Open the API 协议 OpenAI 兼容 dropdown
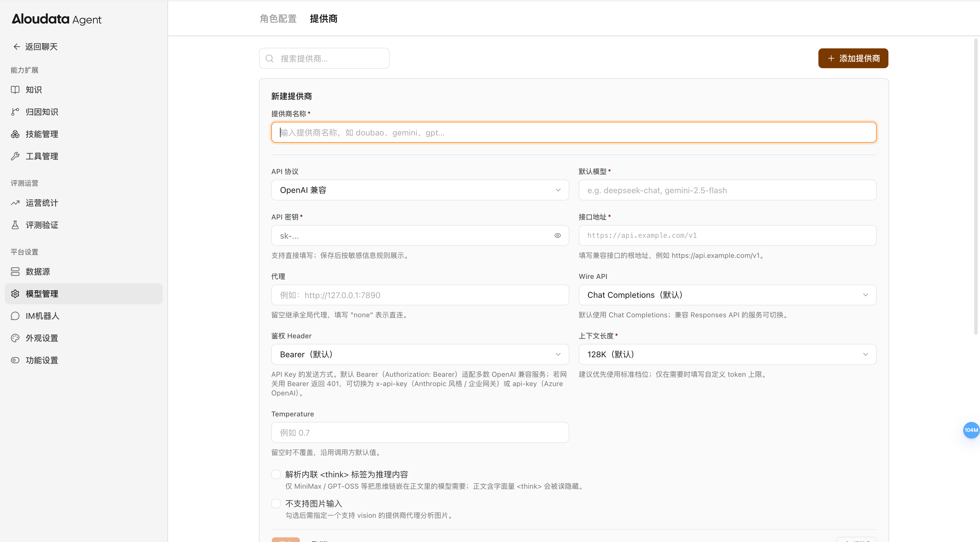 pos(420,190)
